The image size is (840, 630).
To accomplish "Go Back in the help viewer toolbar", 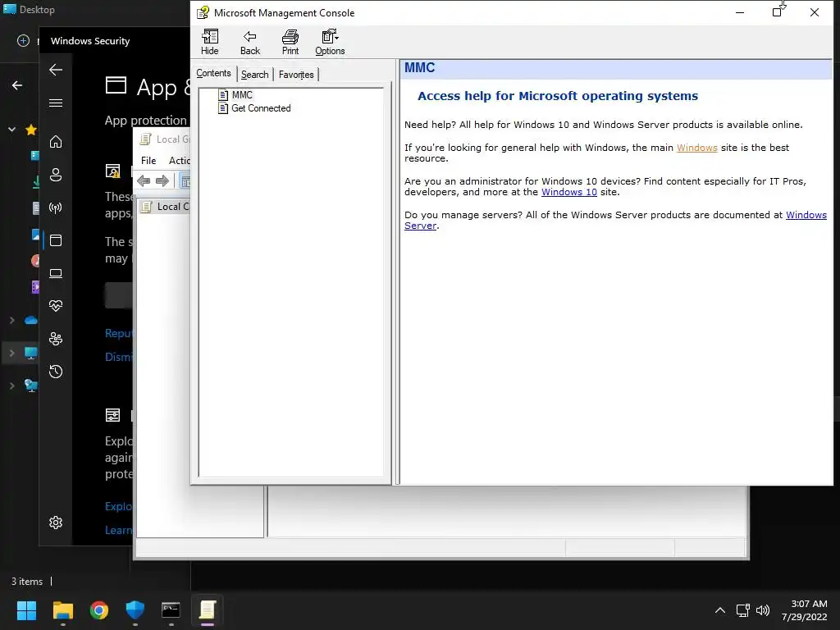I will (x=249, y=43).
